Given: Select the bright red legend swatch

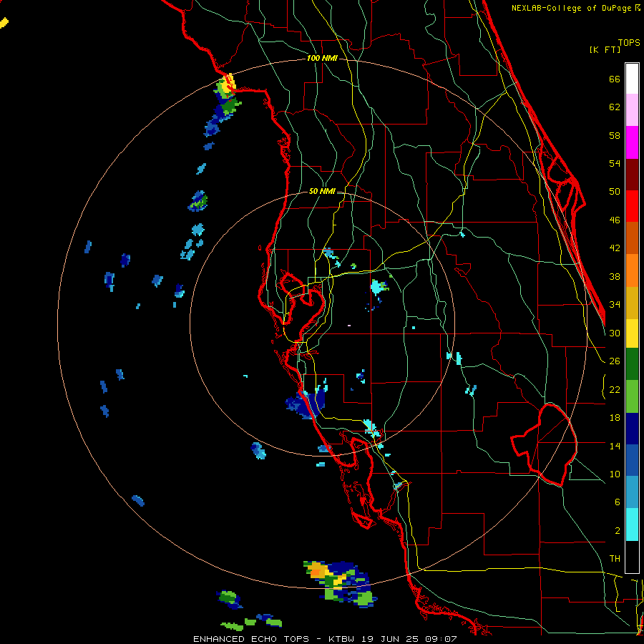Looking at the screenshot, I should 632,207.
